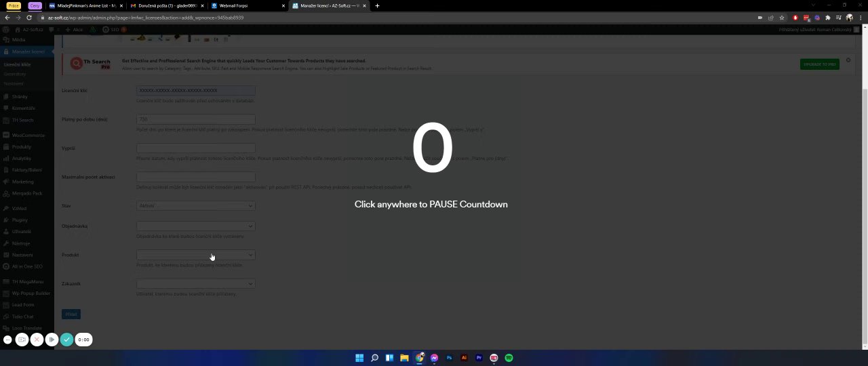Open Manažer licencí in the sidebar

click(x=27, y=52)
